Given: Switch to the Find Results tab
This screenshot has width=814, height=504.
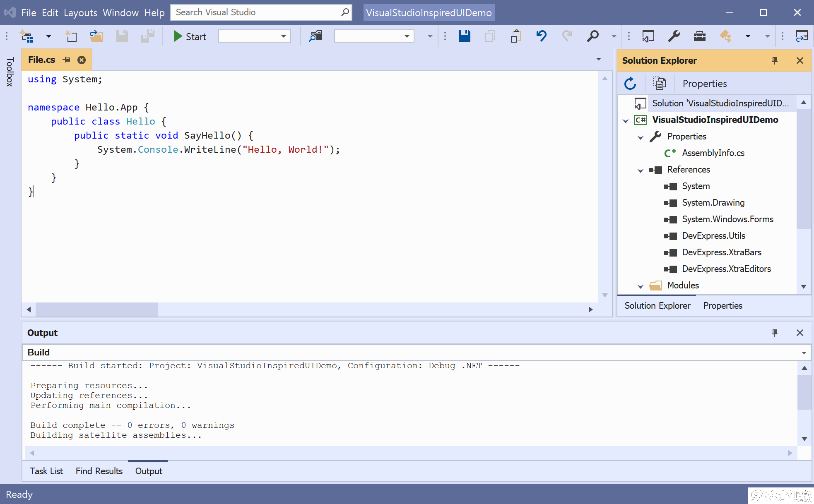Looking at the screenshot, I should pyautogui.click(x=99, y=471).
